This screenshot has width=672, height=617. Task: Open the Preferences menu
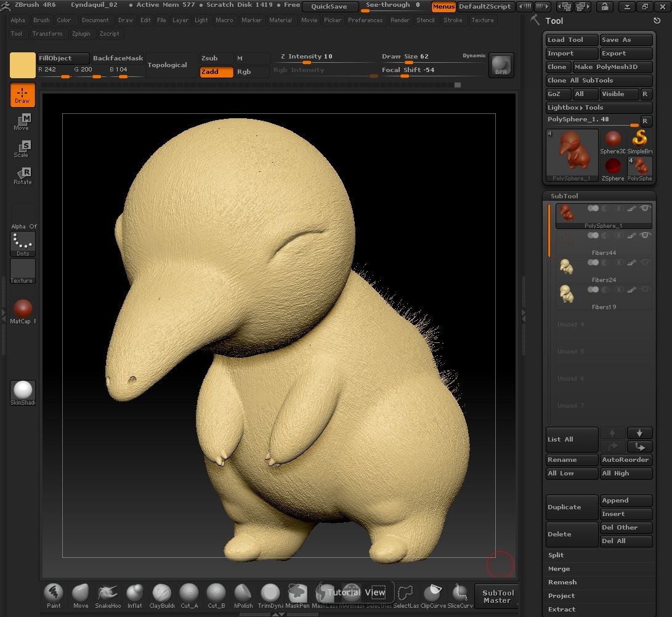click(x=365, y=20)
